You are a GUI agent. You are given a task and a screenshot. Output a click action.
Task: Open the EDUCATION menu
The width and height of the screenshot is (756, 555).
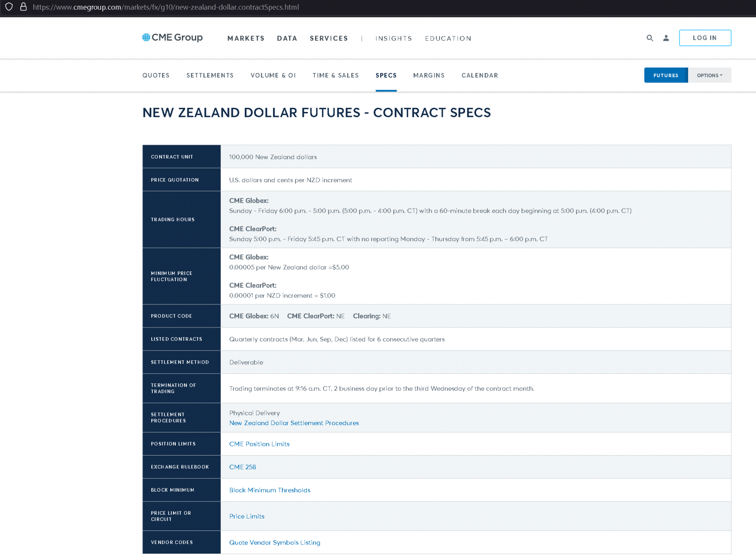[x=448, y=38]
